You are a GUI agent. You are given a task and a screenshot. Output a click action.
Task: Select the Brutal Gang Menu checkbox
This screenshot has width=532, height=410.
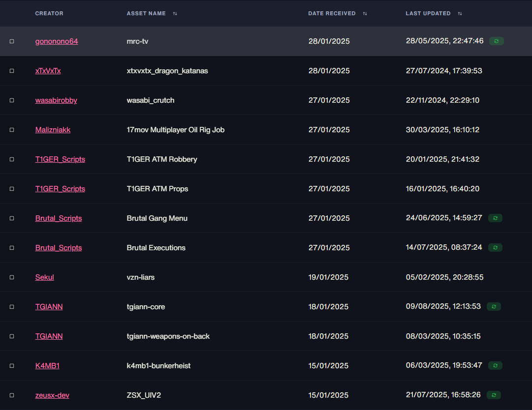point(12,218)
